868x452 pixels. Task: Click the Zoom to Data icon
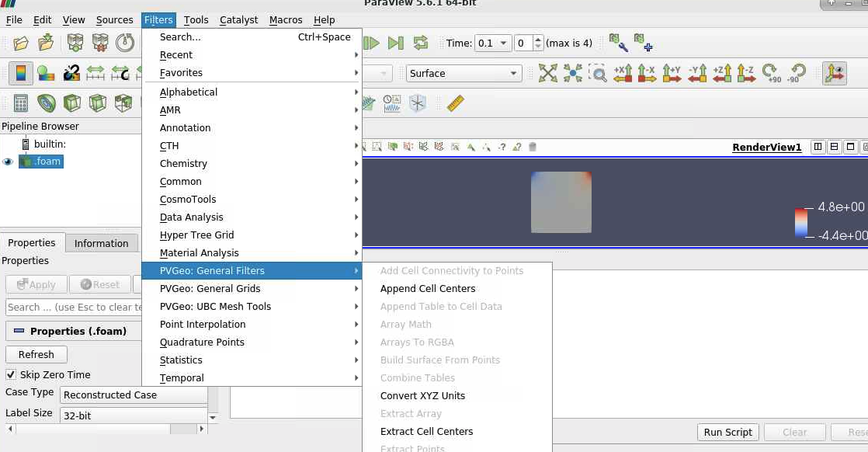pos(572,73)
